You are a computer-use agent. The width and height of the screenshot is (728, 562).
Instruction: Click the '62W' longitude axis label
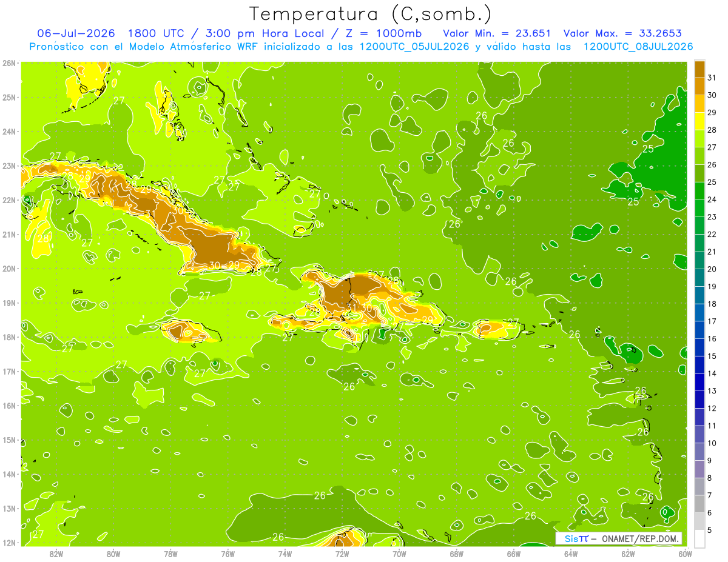[628, 553]
